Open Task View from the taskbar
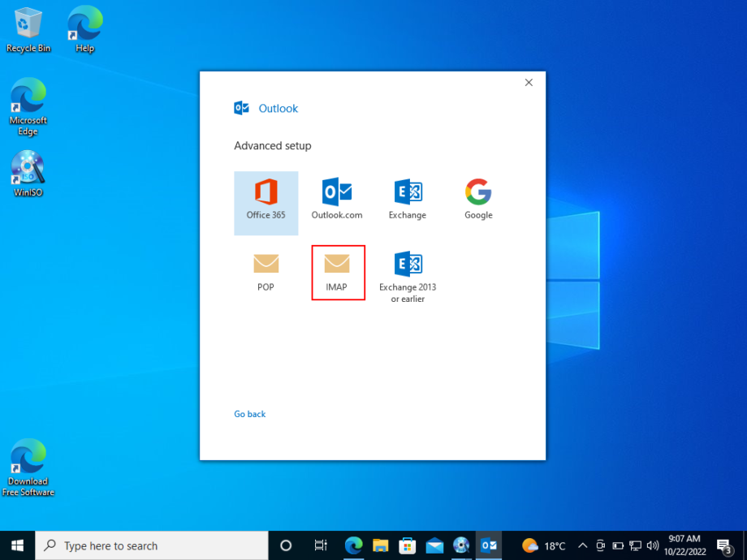This screenshot has height=560, width=747. tap(321, 545)
